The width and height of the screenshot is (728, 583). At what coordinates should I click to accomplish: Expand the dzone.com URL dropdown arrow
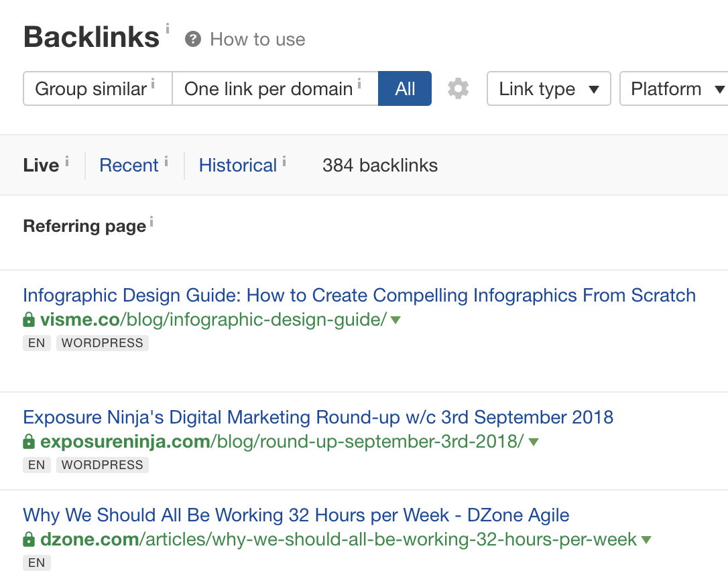click(646, 540)
